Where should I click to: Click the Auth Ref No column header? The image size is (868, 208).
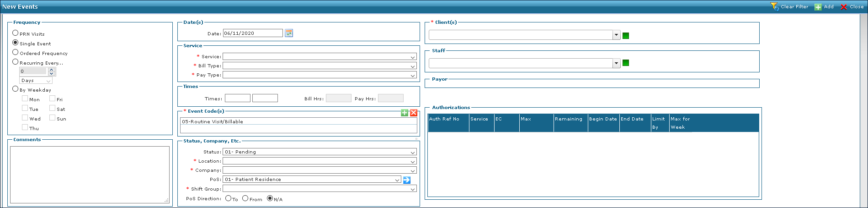[x=448, y=119]
